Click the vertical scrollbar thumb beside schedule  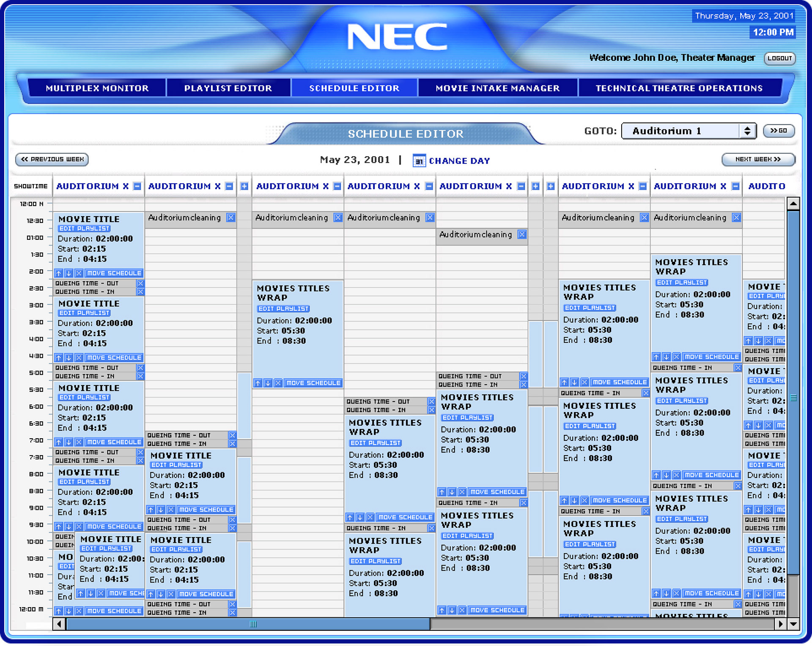point(793,393)
